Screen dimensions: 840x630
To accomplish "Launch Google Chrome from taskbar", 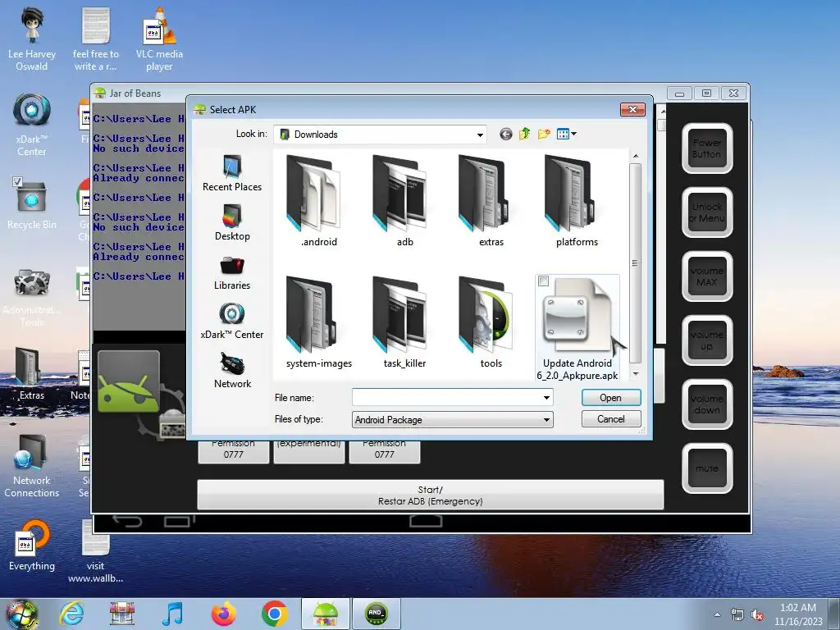I will click(x=274, y=614).
